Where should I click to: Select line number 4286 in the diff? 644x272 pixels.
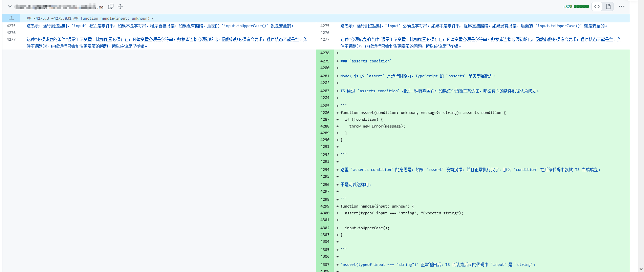tap(325, 113)
